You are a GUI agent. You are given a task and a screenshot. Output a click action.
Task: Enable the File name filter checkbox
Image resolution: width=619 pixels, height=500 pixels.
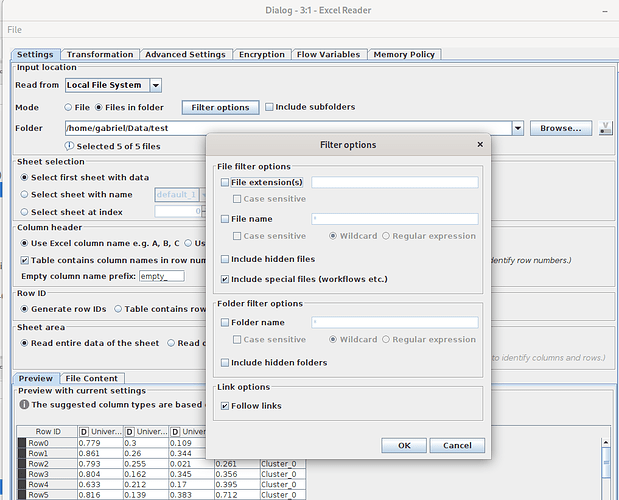(225, 219)
